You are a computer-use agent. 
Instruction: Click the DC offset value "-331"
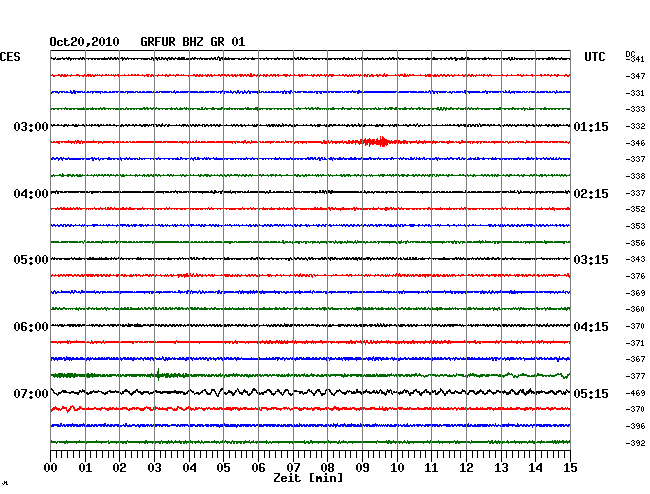tap(635, 93)
